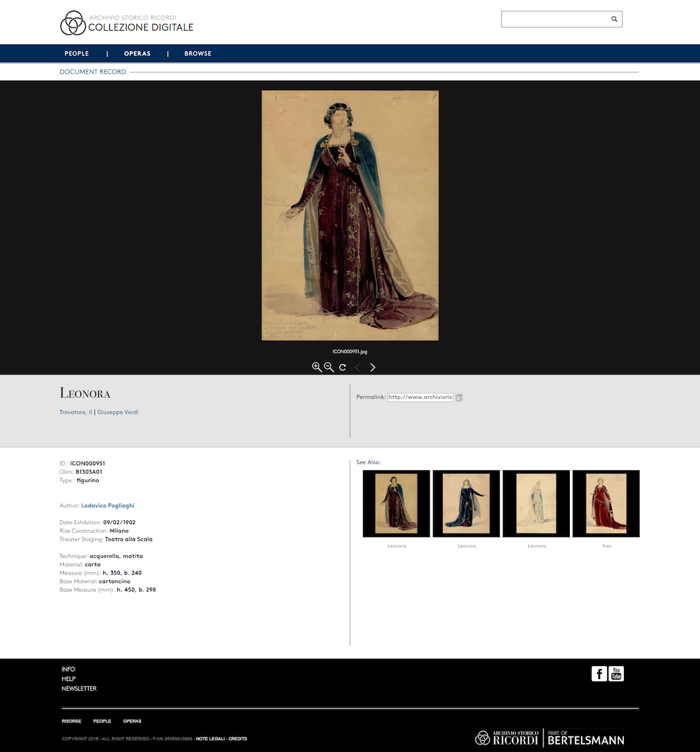Open the Trovatore, Il opera link

(76, 412)
